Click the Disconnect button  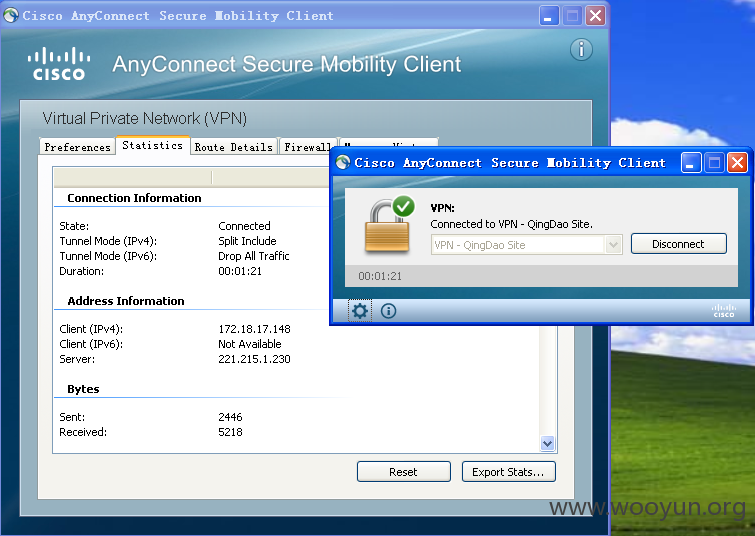click(678, 244)
